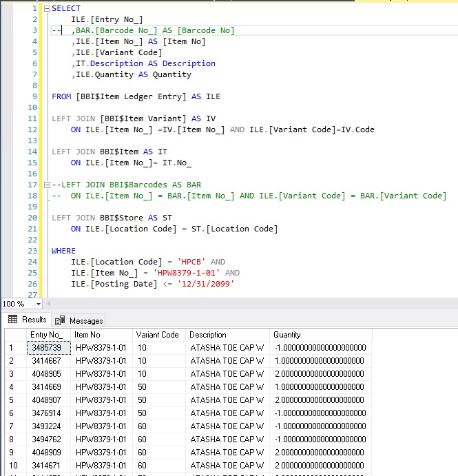Screen dimensions: 458x476
Task: Click Description cell in row 2
Action: tap(227, 361)
